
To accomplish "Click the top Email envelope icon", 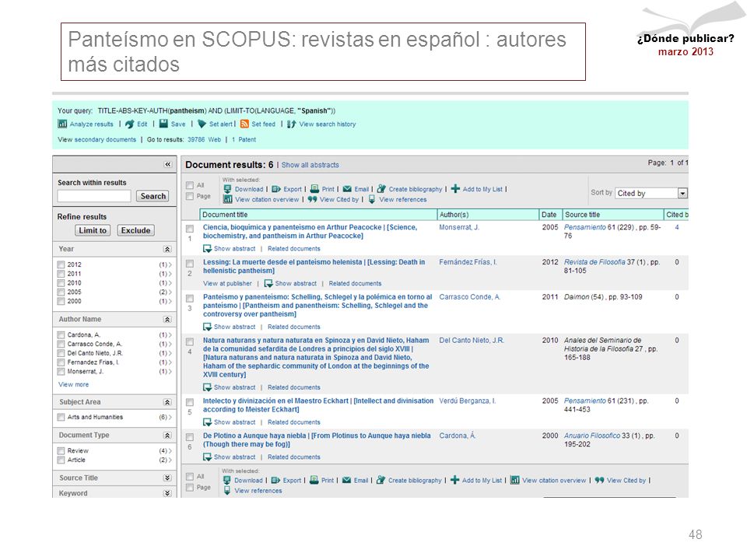I will tap(347, 189).
